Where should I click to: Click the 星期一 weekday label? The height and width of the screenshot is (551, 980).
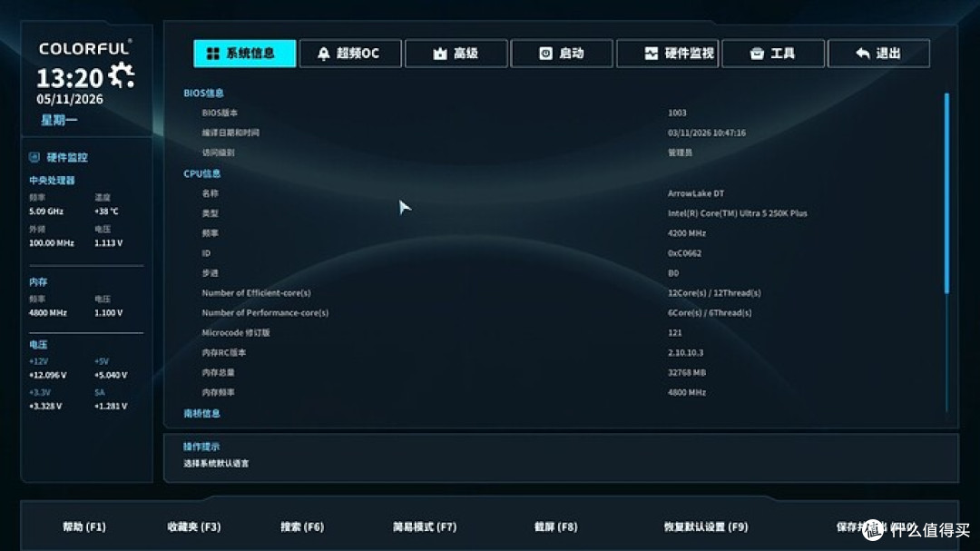pyautogui.click(x=59, y=120)
